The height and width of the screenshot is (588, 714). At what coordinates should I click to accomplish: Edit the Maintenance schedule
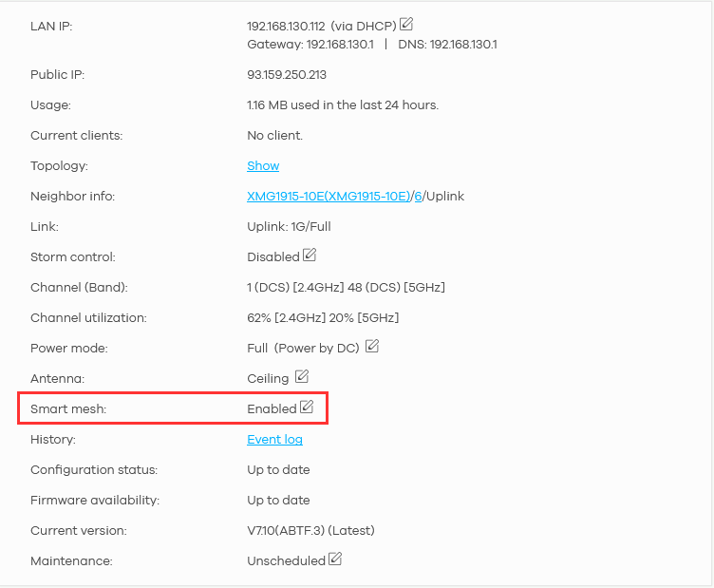(335, 560)
